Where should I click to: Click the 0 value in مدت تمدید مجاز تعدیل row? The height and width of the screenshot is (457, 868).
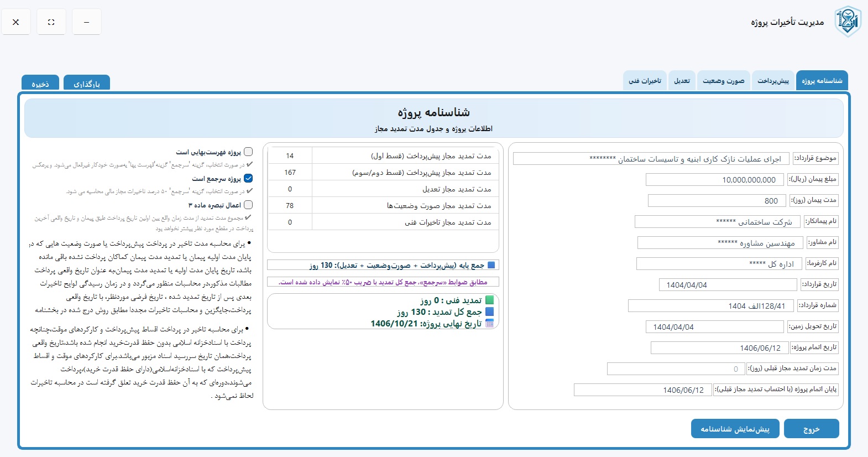tap(290, 189)
